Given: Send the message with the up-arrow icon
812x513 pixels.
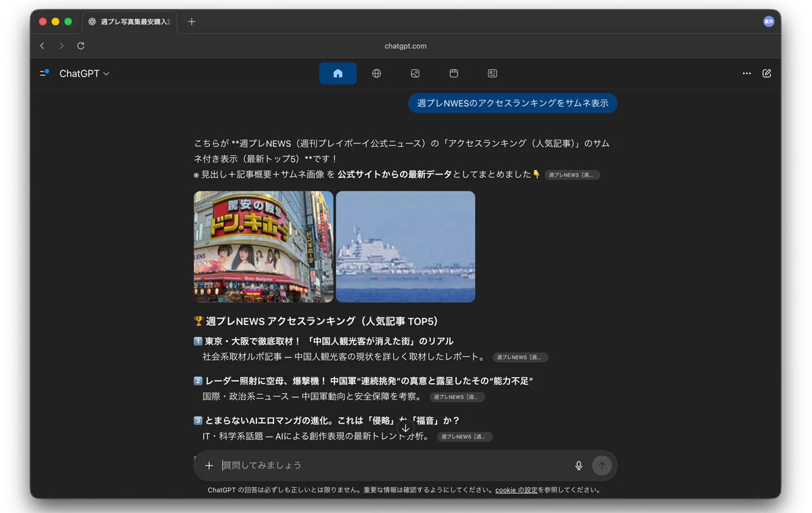Looking at the screenshot, I should [602, 465].
